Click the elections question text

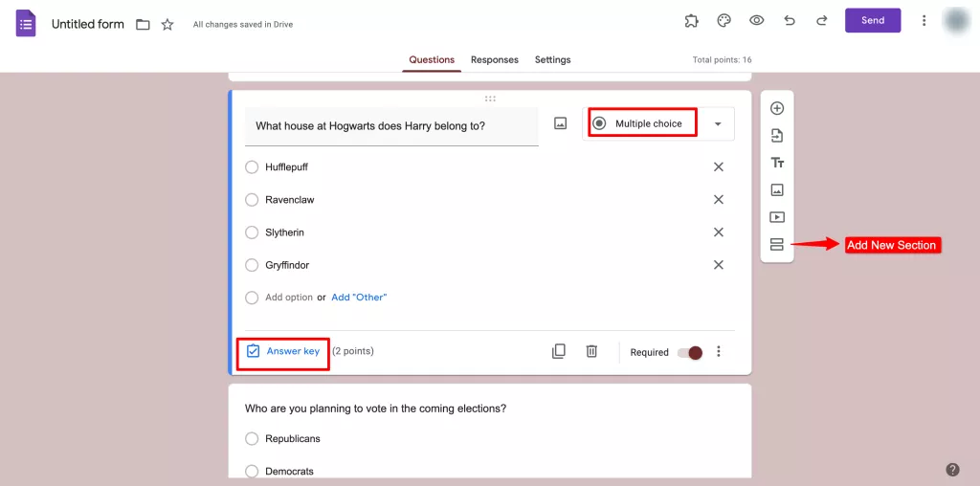375,409
